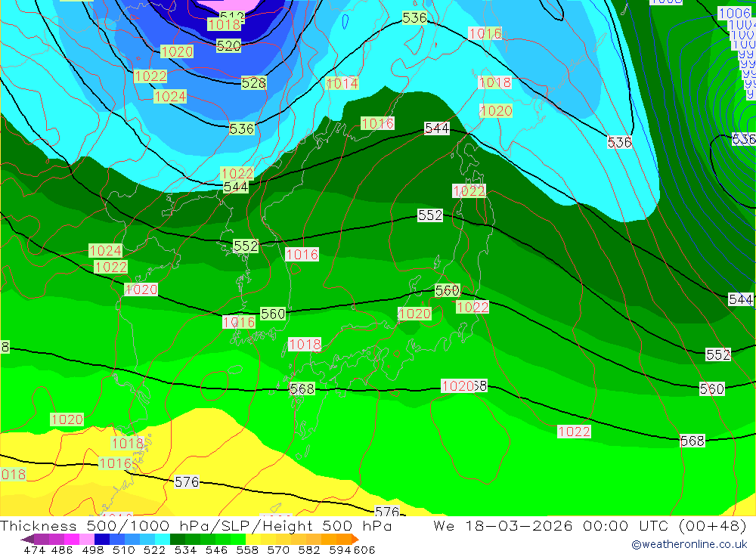Open the weatheronline.co.uk copyright link

pyautogui.click(x=689, y=544)
